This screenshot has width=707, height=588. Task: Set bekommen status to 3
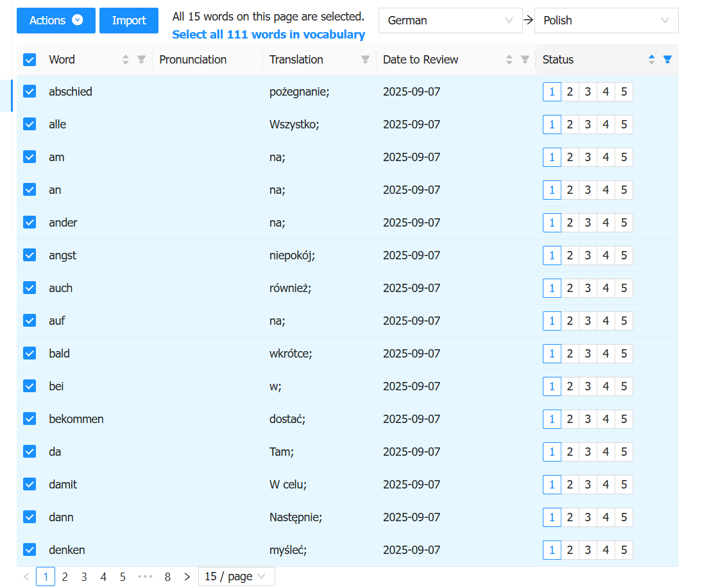tap(588, 419)
